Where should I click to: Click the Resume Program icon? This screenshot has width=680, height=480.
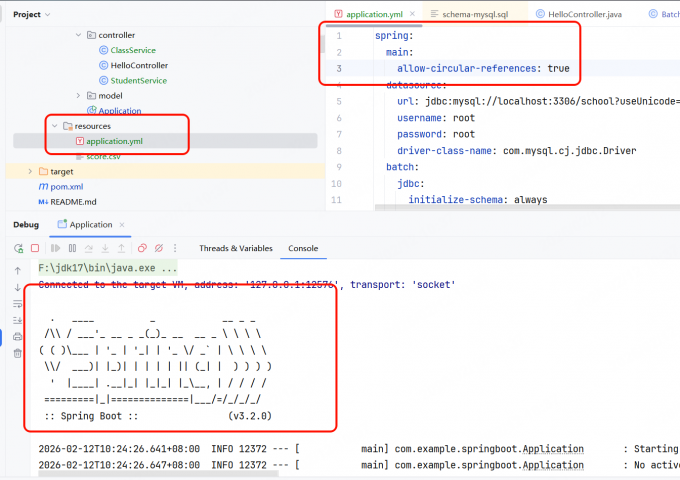[x=56, y=248]
